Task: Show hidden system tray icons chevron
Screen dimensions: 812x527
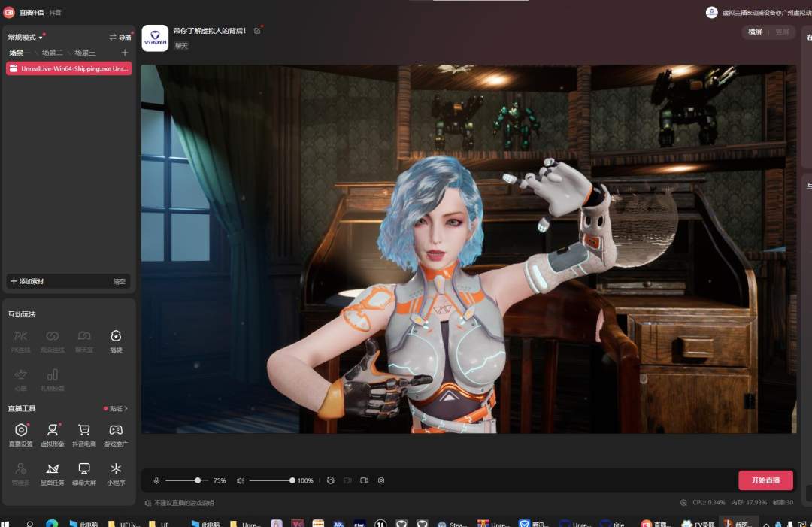Action: coord(766,525)
